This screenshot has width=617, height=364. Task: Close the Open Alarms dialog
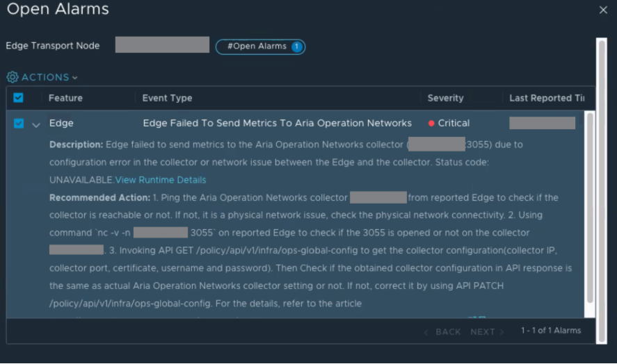point(603,10)
